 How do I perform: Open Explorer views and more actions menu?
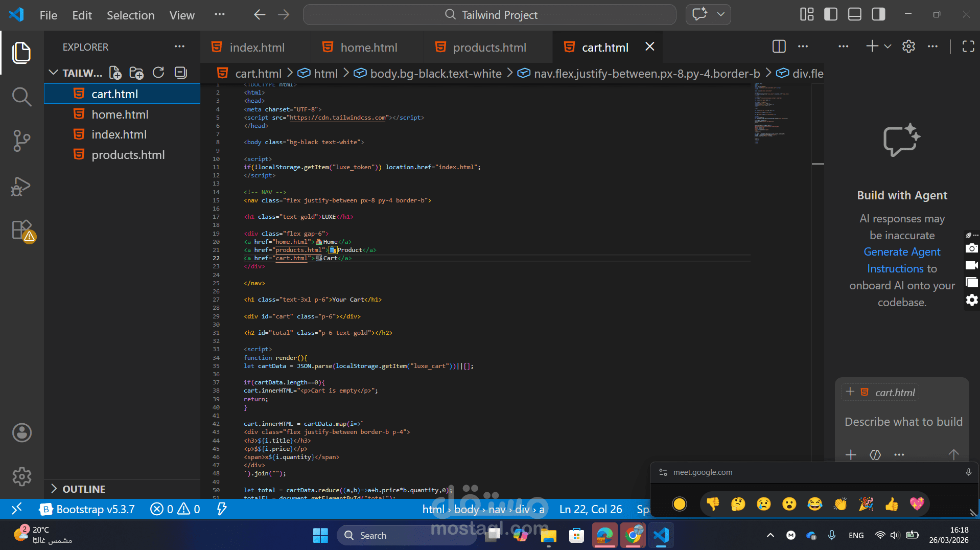179,47
